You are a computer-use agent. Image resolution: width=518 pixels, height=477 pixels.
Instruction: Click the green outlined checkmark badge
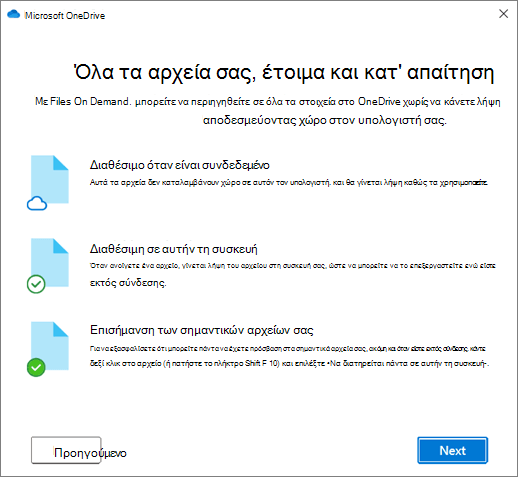(36, 284)
